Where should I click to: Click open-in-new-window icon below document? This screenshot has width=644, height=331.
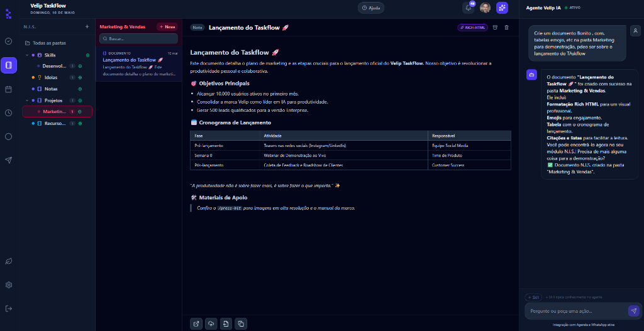pos(196,323)
